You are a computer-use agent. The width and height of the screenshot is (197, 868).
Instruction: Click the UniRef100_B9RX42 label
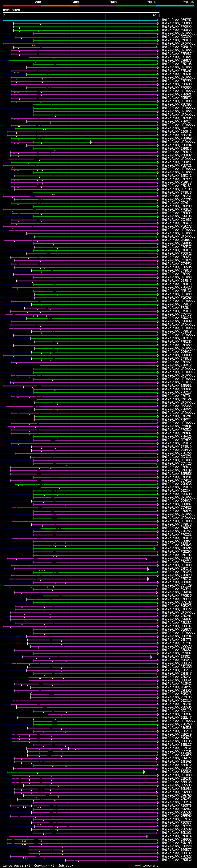click(176, 176)
